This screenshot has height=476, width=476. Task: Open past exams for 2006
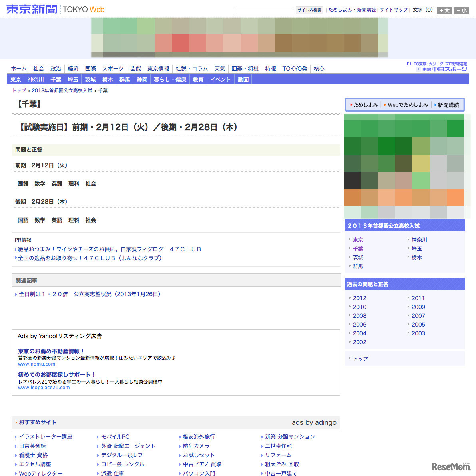(359, 325)
